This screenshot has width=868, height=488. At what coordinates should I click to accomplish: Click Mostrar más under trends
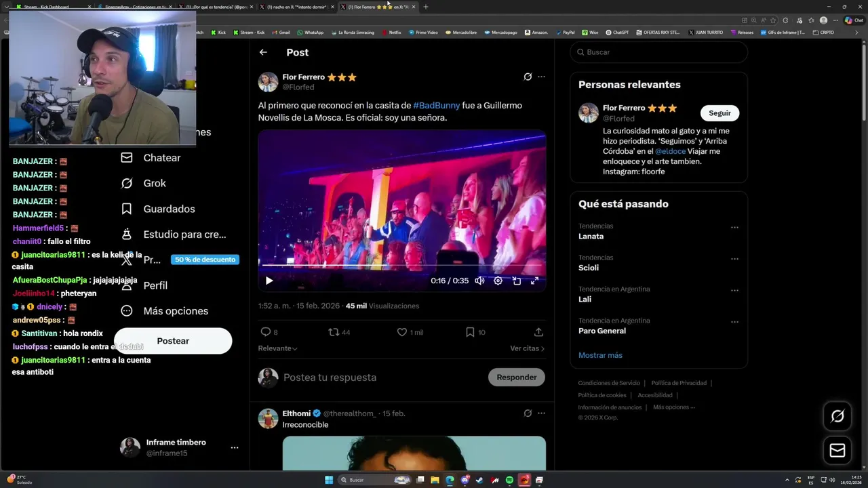600,355
